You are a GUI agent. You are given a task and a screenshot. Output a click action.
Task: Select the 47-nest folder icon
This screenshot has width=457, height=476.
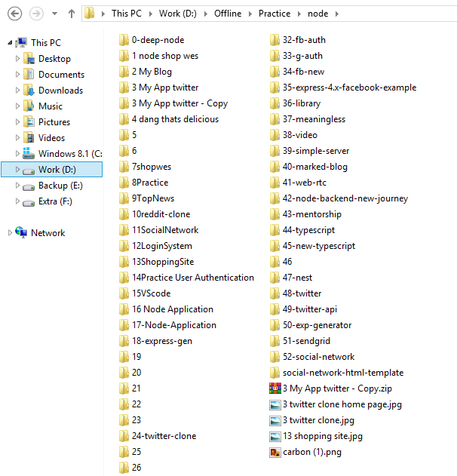coord(275,278)
